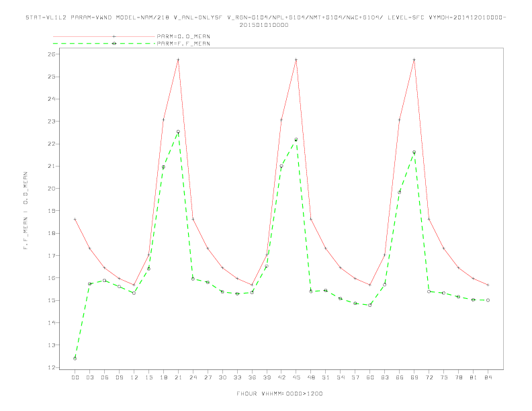Screen dimensions: 532x411
Task: Click y-axis tick label 21
Action: click(52, 166)
